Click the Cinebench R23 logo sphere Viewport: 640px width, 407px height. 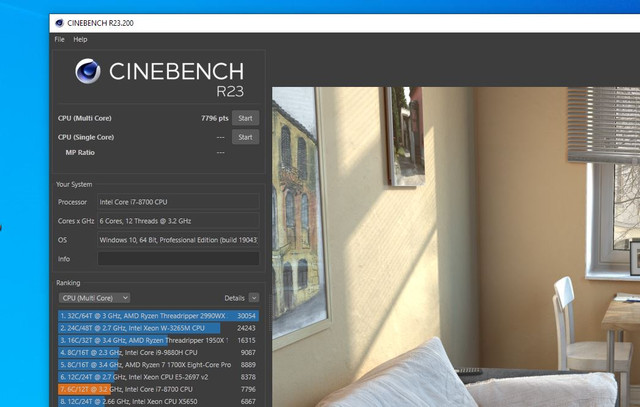(88, 71)
